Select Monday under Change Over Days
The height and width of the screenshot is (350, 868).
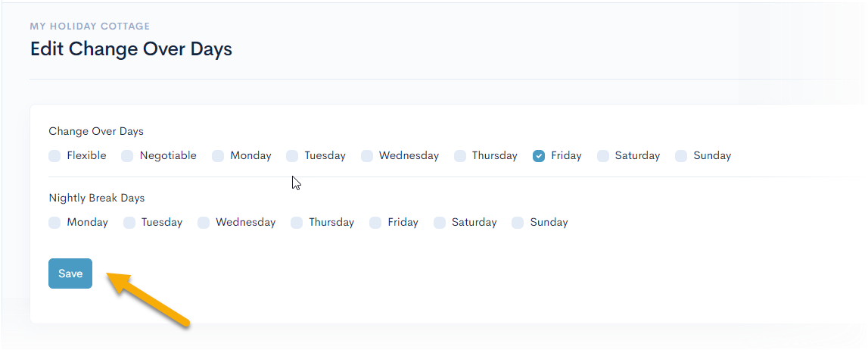click(218, 156)
